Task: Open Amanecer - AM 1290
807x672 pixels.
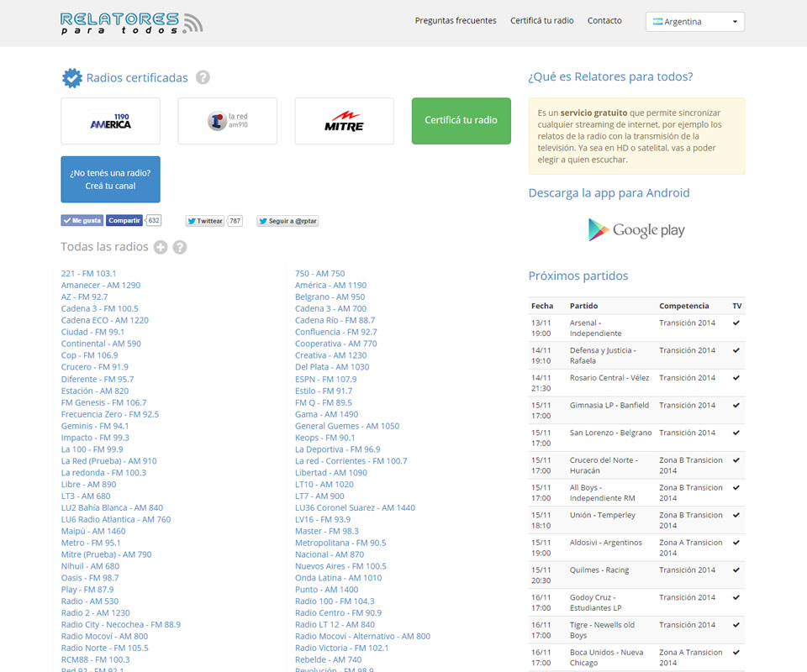Action: [100, 286]
